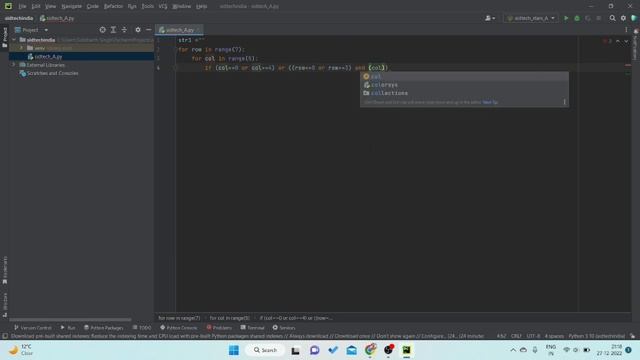The image size is (640, 360).
Task: Open Windows Start menu
Action: (x=234, y=350)
